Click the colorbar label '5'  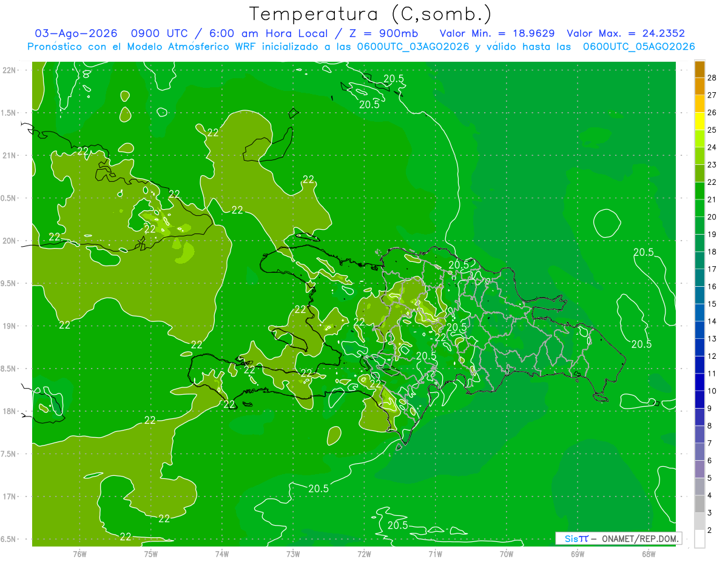(710, 478)
